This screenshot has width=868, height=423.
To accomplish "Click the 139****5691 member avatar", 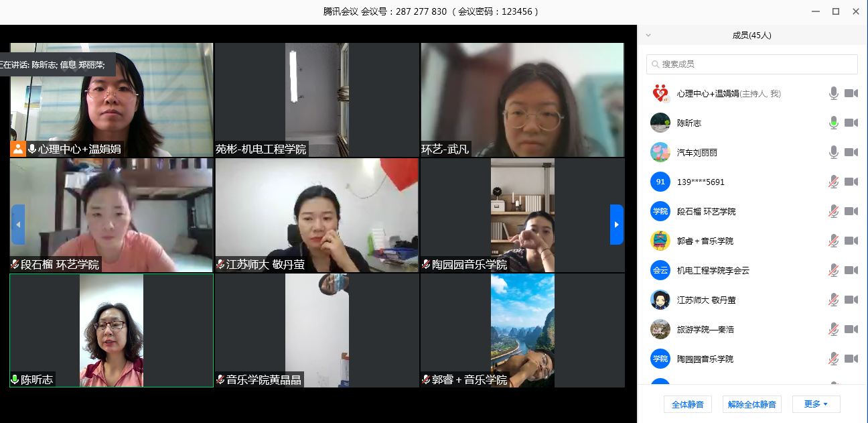I will click(660, 182).
